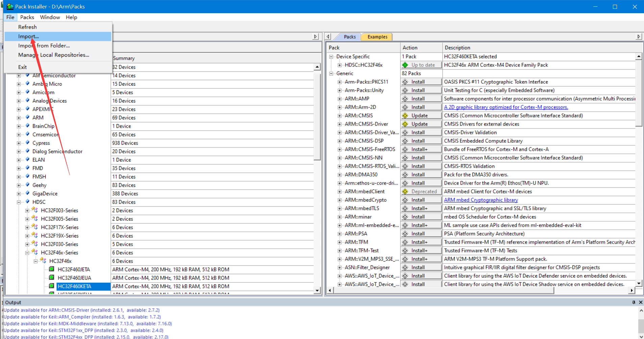Click Install+ for ARM::CMSIS-FreeRTOS

(x=421, y=149)
